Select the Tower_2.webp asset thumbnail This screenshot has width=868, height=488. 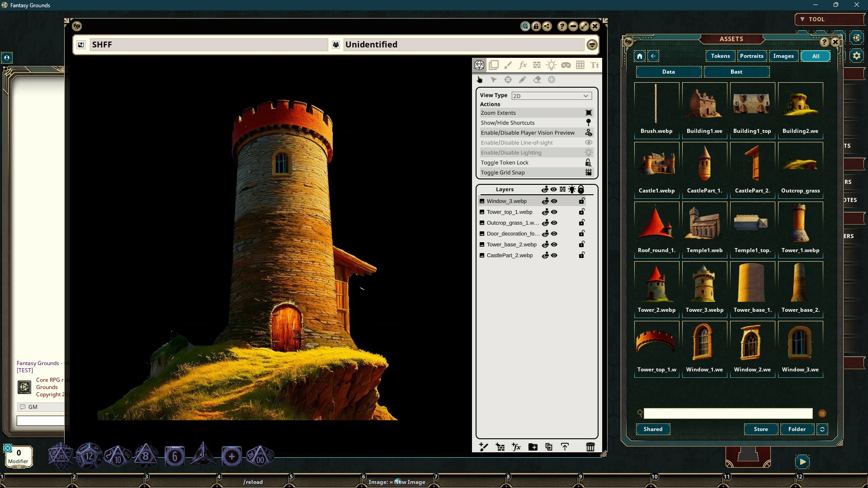tap(656, 282)
